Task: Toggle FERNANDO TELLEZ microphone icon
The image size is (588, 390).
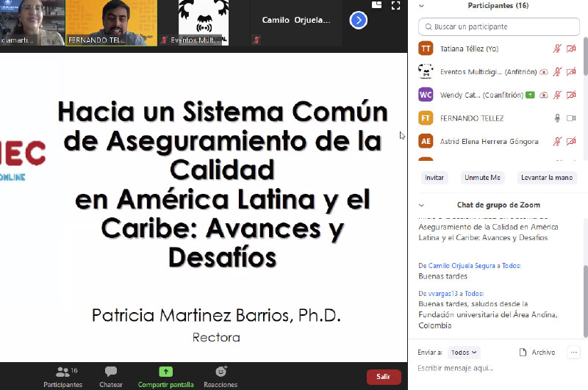Action: click(x=557, y=118)
